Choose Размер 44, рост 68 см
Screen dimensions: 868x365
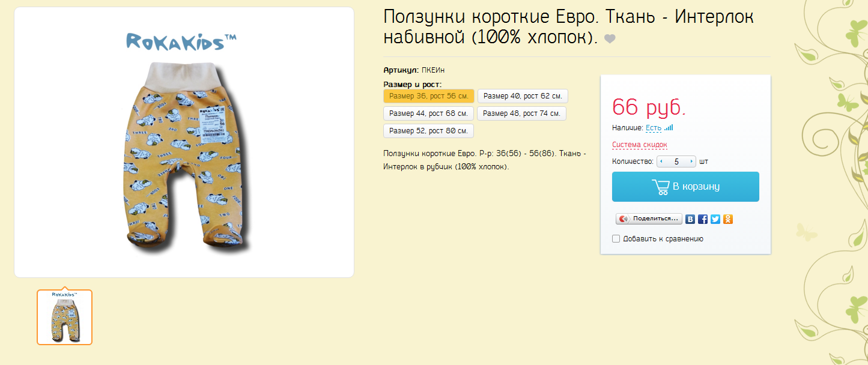point(429,113)
